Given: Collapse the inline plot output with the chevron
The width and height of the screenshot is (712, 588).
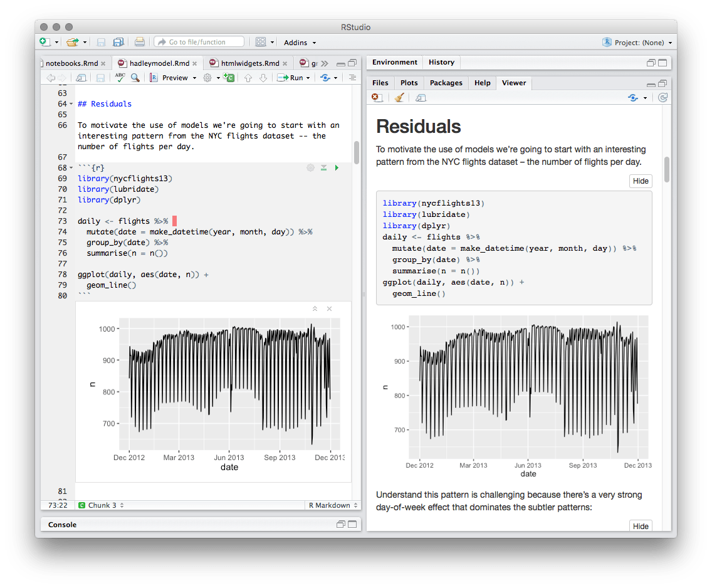Looking at the screenshot, I should (x=315, y=308).
